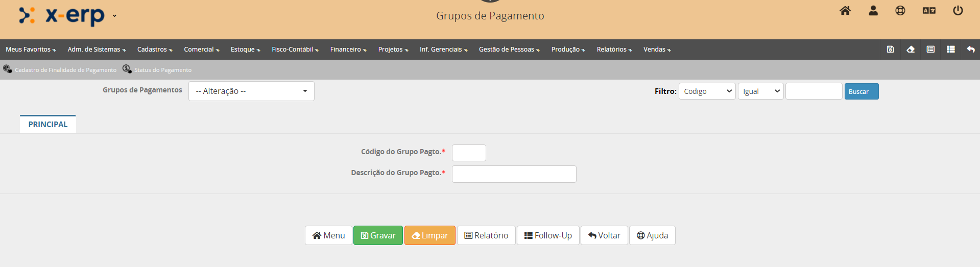Click the blue Buscar button
The image size is (980, 267).
(x=861, y=91)
